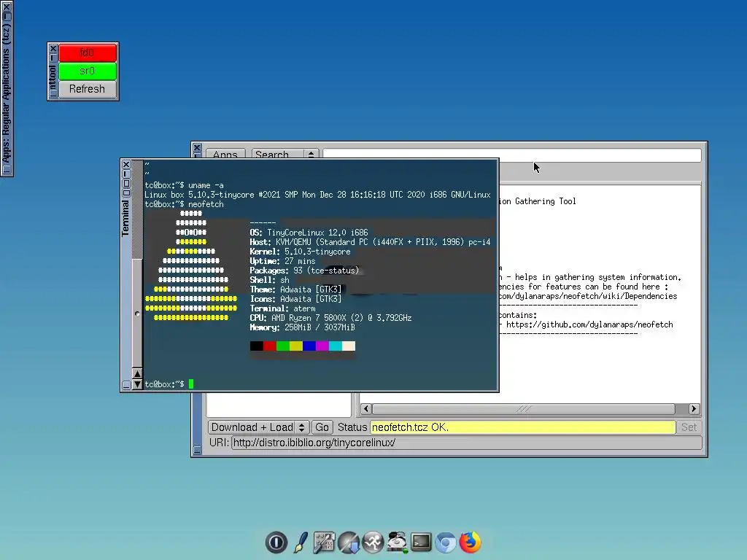Click the Terminal scrollbar up arrow
The image size is (747, 560).
coord(137,374)
